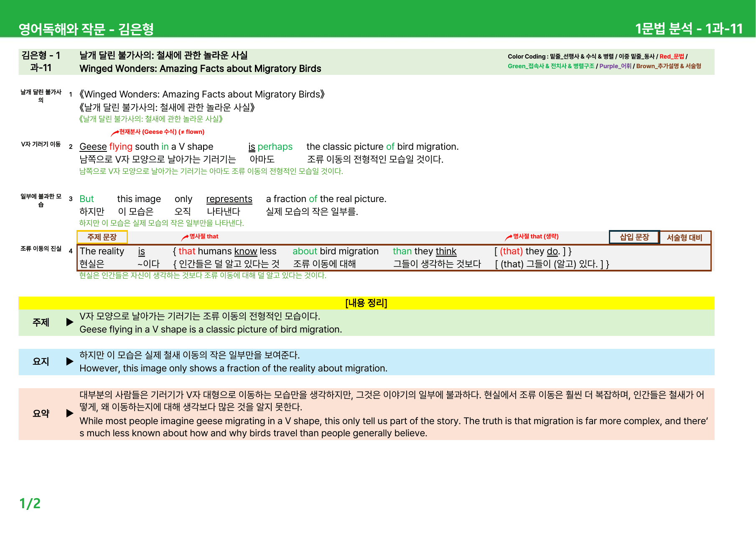Click the Red_문법 legend entry

(x=672, y=56)
